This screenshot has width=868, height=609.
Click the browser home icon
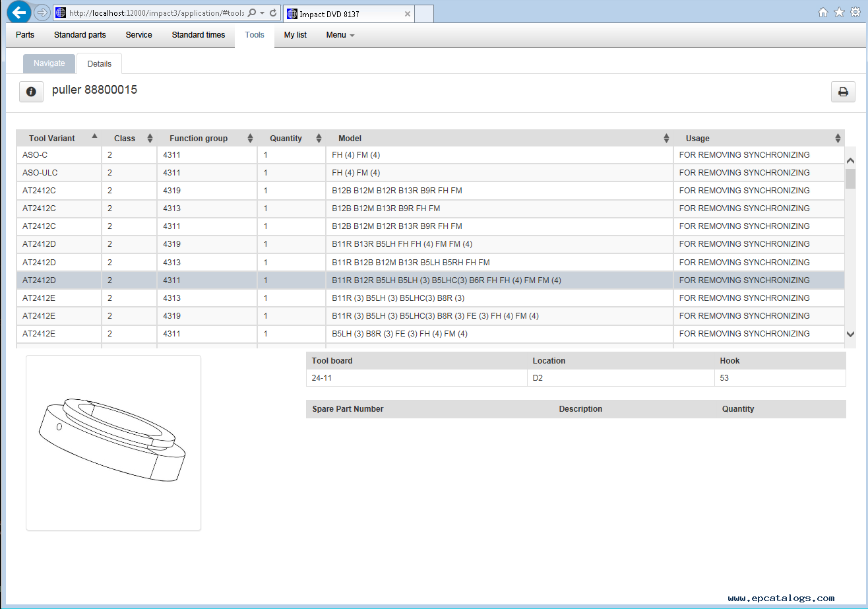click(x=823, y=13)
